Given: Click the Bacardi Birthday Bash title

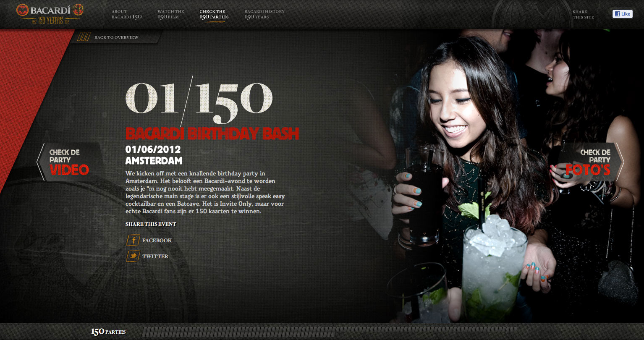Looking at the screenshot, I should [x=212, y=133].
